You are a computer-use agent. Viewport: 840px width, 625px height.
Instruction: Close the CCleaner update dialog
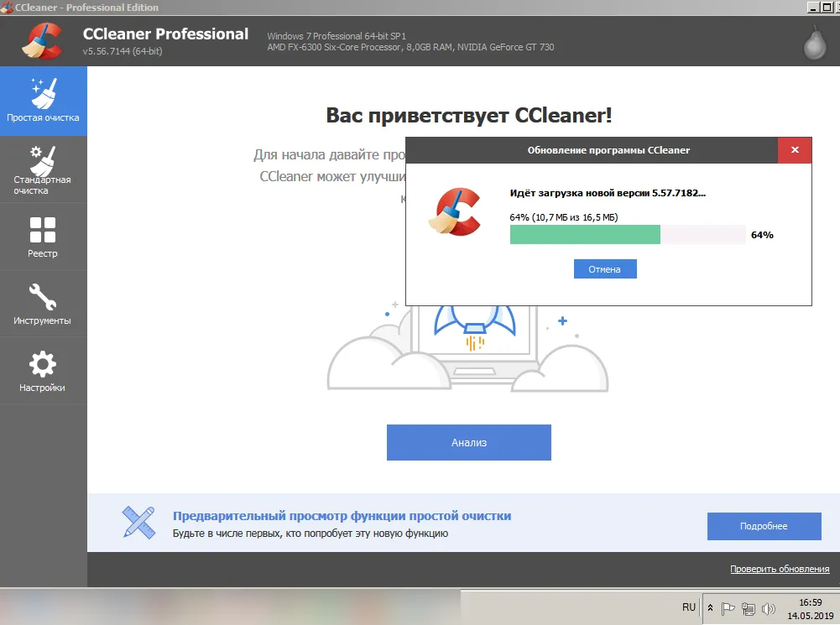pyautogui.click(x=795, y=150)
